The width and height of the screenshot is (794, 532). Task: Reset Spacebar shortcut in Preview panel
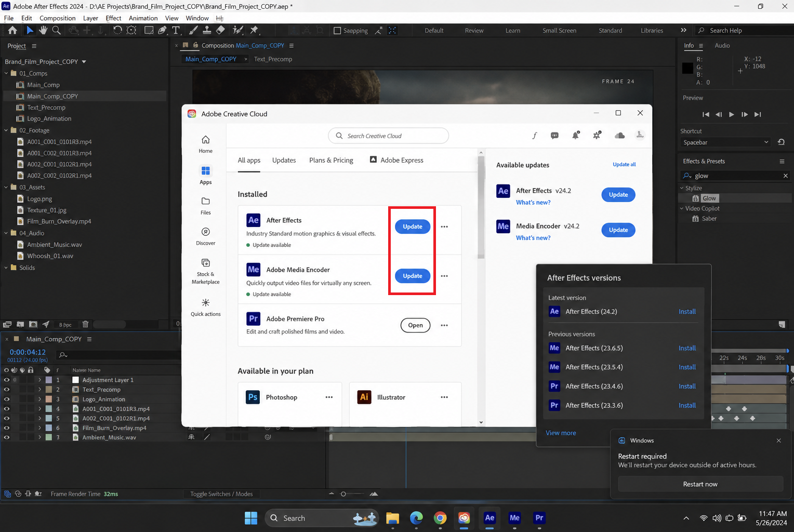781,142
